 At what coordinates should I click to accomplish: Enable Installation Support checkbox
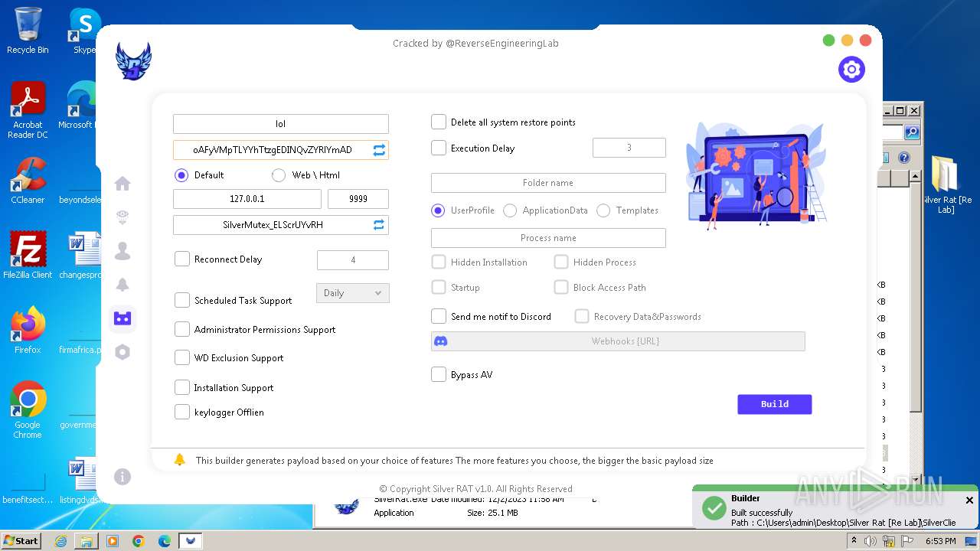pyautogui.click(x=182, y=387)
